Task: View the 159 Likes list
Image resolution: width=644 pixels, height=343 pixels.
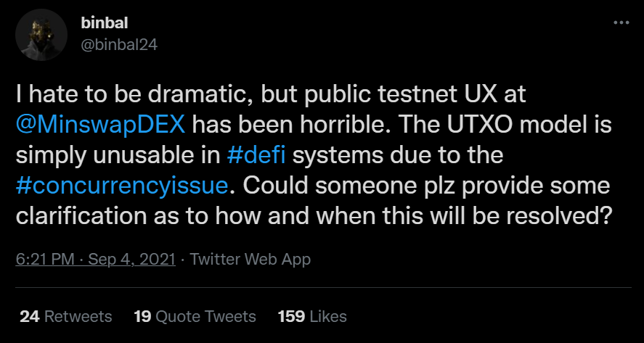Action: pos(312,316)
